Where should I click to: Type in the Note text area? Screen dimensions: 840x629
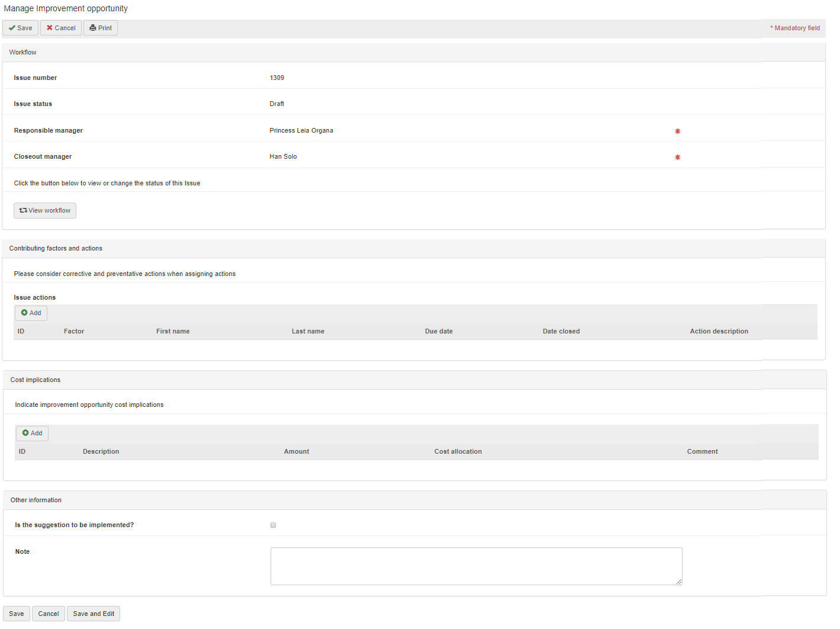(476, 566)
